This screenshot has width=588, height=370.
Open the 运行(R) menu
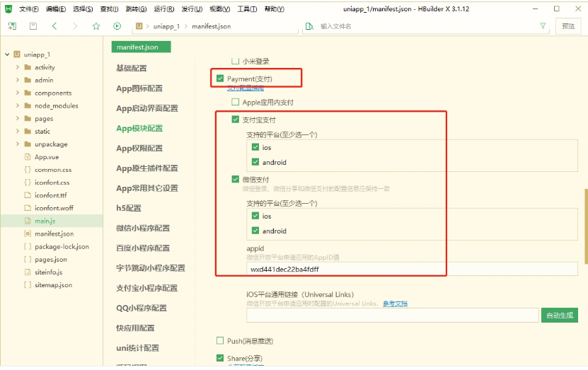[164, 9]
